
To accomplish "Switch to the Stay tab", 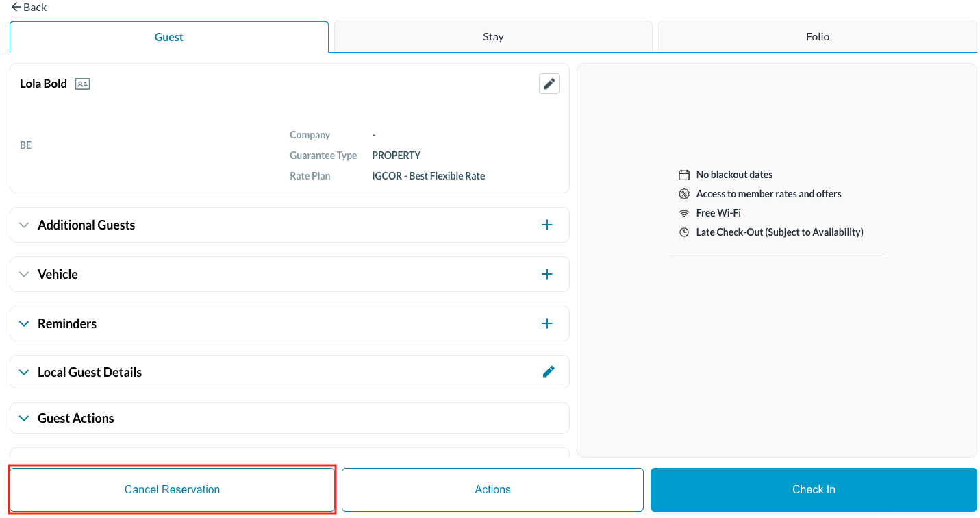I will pyautogui.click(x=493, y=37).
